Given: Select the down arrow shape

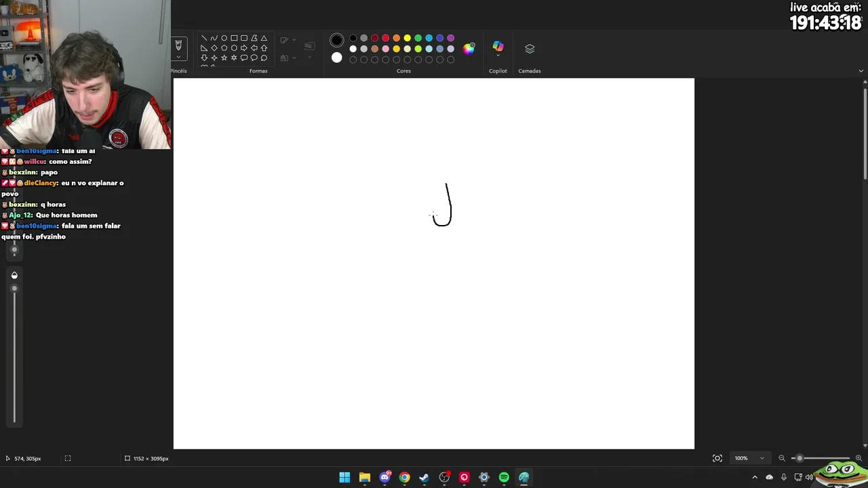Looking at the screenshot, I should (204, 58).
